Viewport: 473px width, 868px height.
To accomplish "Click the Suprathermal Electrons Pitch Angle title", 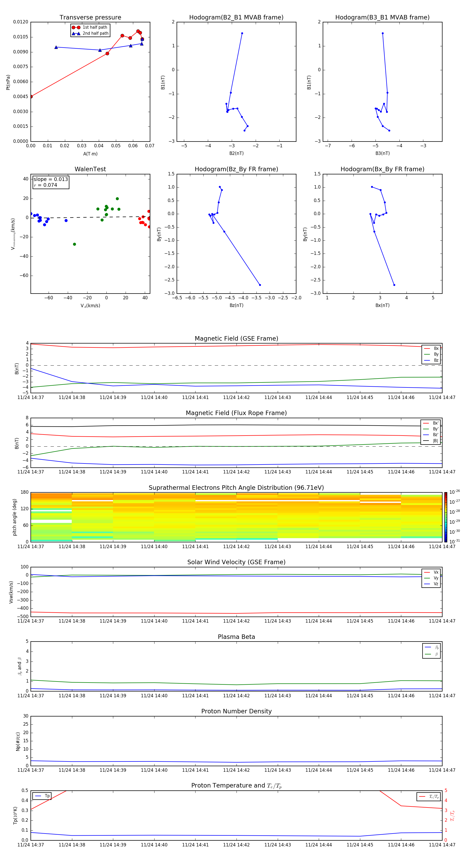I will [x=236, y=488].
